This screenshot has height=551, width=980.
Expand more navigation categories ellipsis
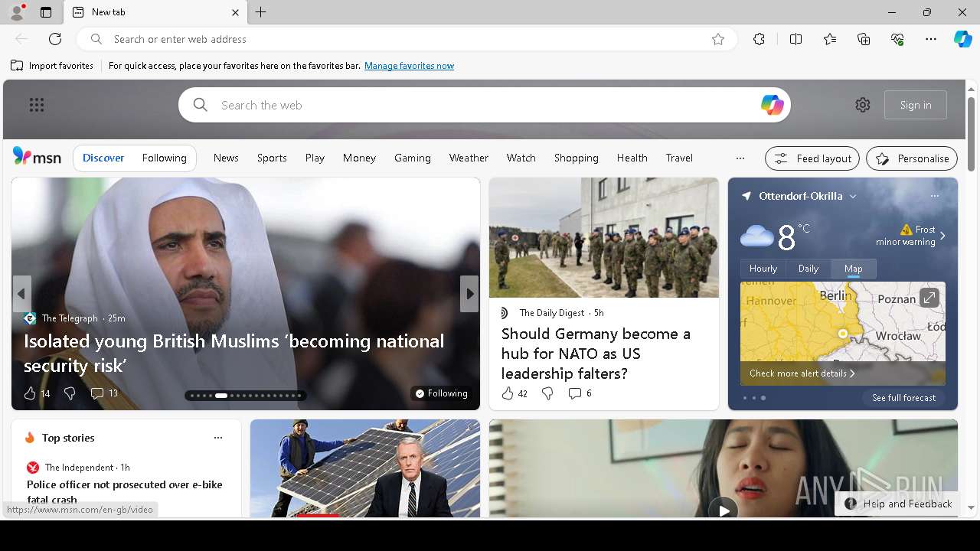740,158
